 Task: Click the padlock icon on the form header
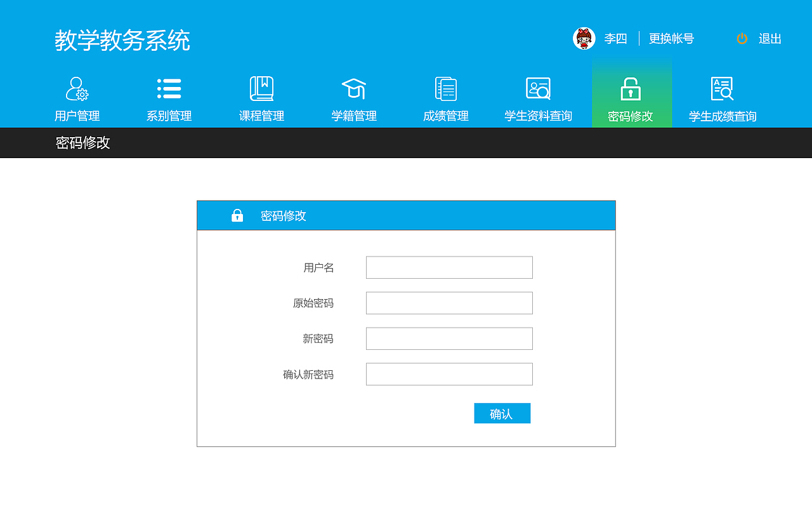237,215
